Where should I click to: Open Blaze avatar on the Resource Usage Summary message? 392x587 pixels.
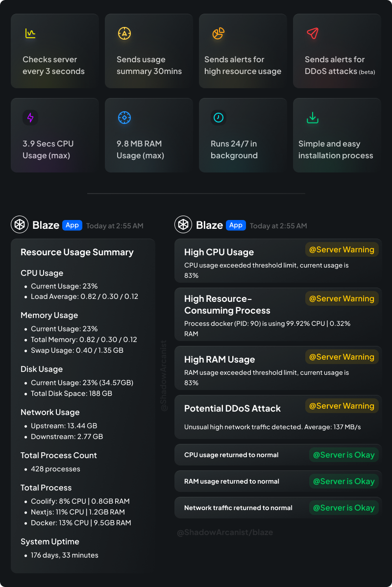point(20,224)
